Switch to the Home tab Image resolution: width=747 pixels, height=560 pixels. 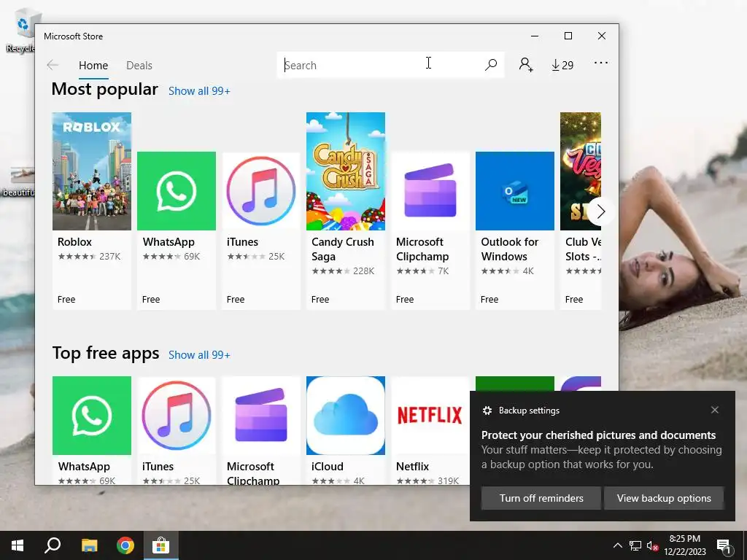point(93,66)
